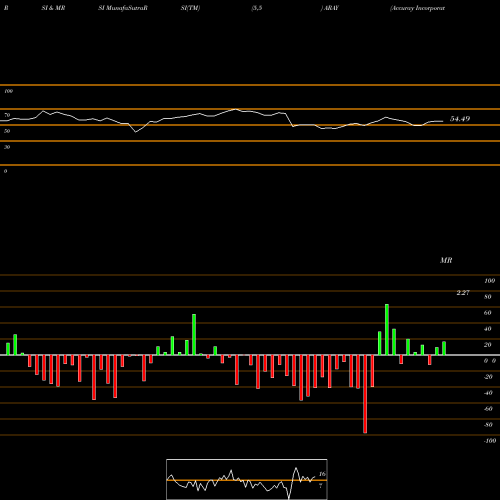This screenshot has width=500, height=500.
Task: Click the ARAY ticker symbol text
Action: [332, 8]
